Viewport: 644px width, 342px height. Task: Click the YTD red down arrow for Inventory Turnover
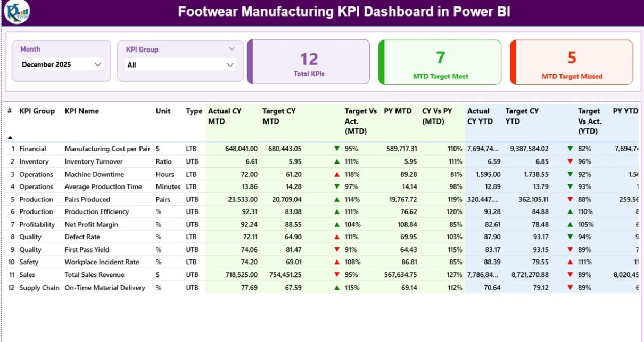click(570, 161)
